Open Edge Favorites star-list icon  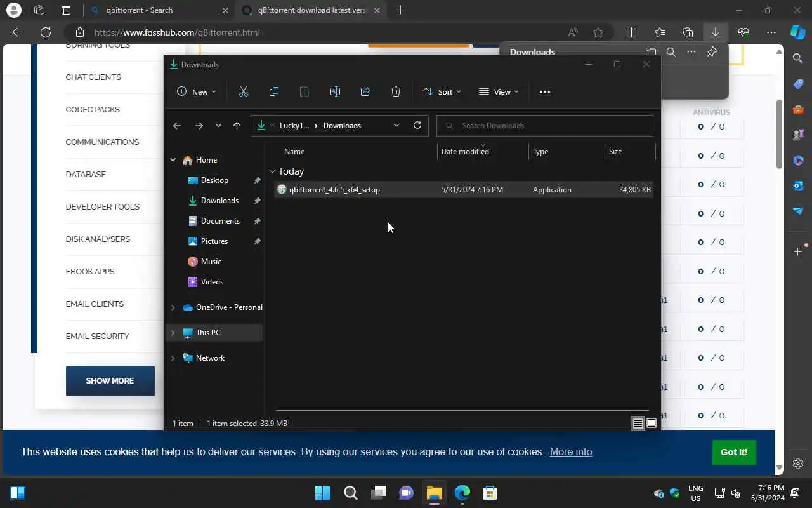point(660,32)
